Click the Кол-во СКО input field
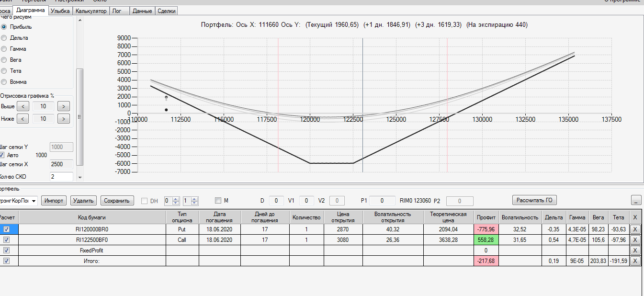 coord(61,177)
